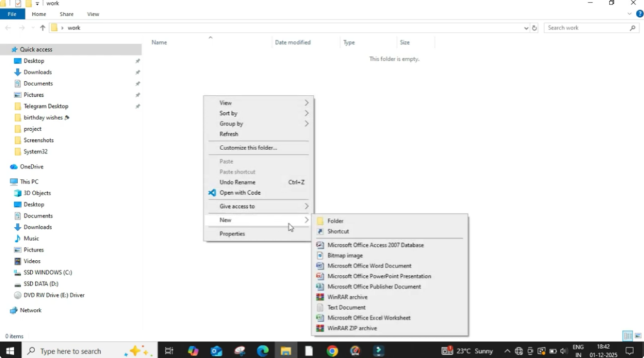
Task: Open Properties from context menu
Action: click(x=258, y=234)
